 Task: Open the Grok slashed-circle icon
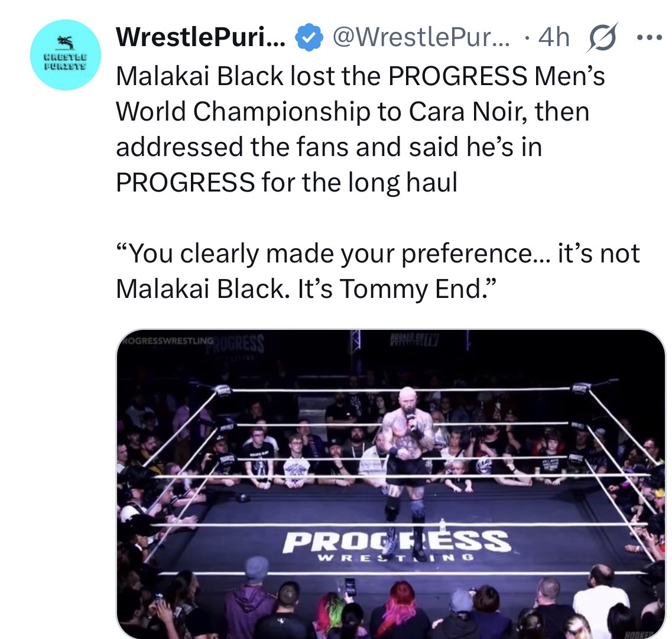(602, 38)
